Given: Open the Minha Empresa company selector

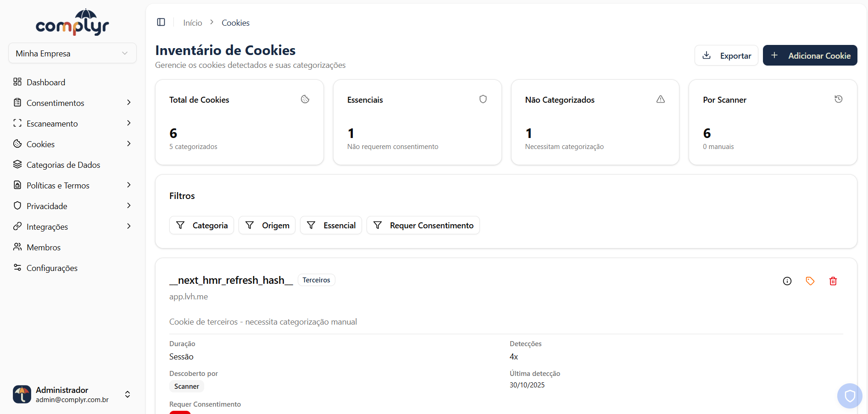Looking at the screenshot, I should click(x=72, y=53).
